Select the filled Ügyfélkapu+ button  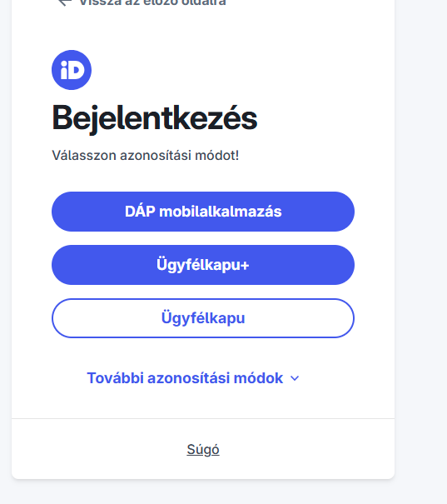click(203, 265)
